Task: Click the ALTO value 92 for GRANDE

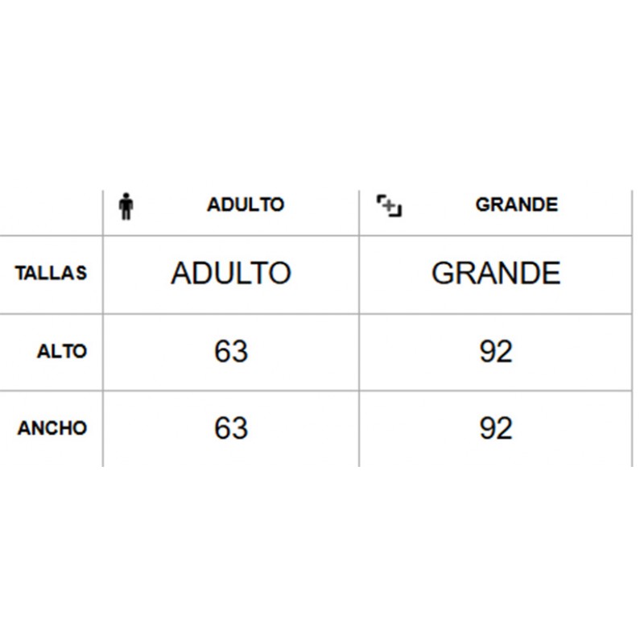Action: 496,352
